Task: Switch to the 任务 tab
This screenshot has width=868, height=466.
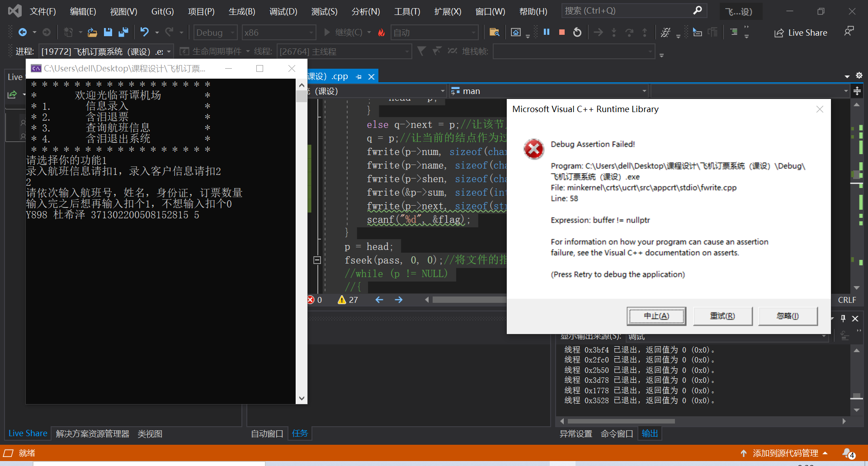Action: 300,433
